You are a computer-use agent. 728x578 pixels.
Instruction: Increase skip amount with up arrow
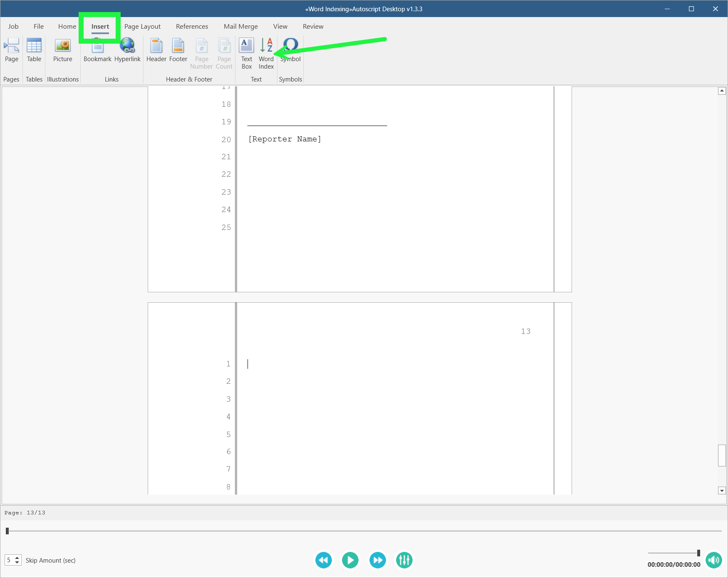click(17, 558)
